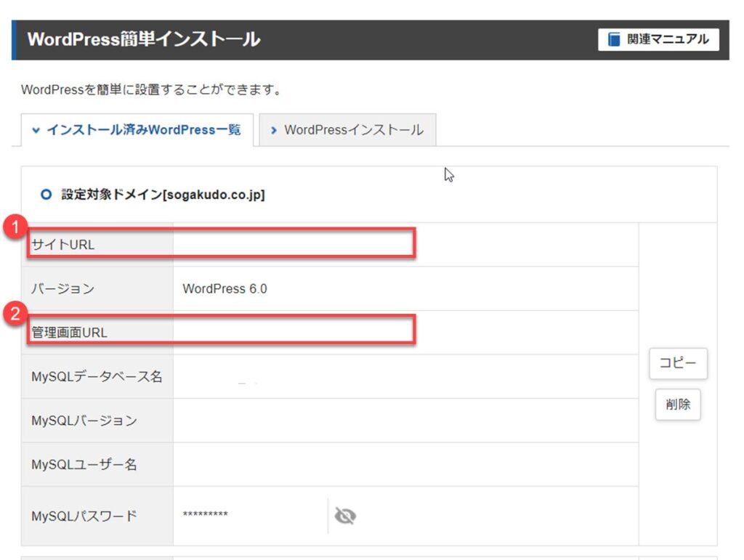Click the 管理画面URL label
This screenshot has width=744, height=560.
tap(69, 333)
